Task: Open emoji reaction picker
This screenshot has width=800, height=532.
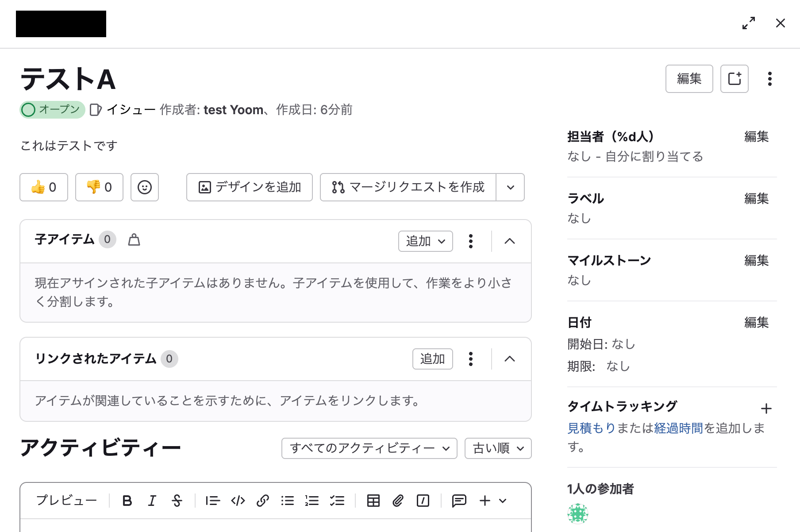Action: 145,187
